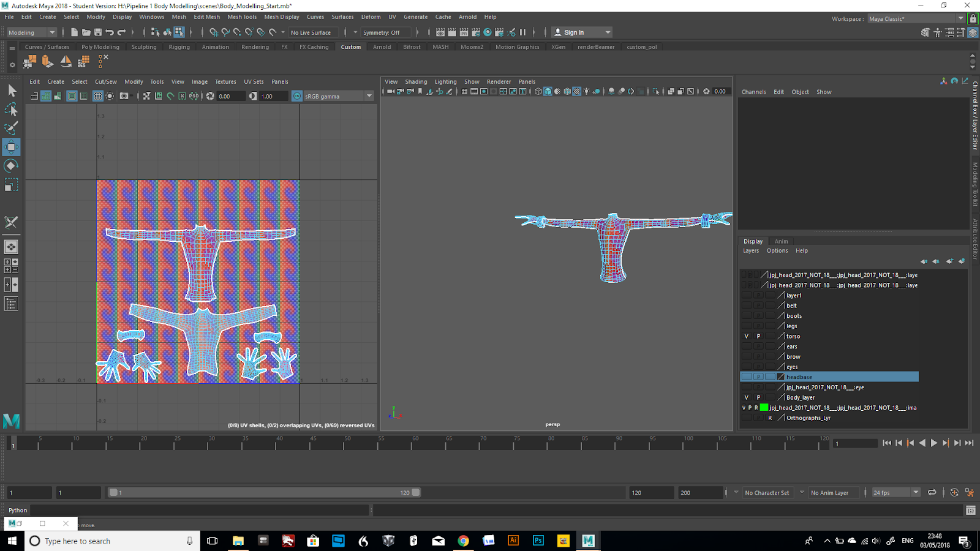Open the Symmetry: Off dropdown

383,32
